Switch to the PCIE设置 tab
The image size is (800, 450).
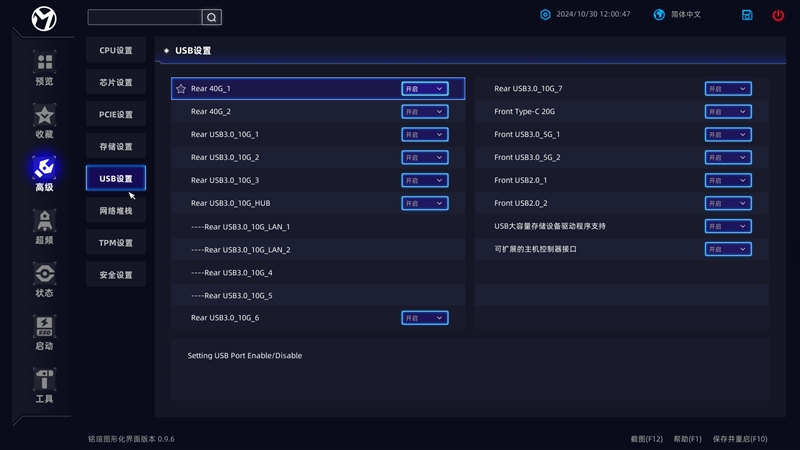[x=116, y=114]
